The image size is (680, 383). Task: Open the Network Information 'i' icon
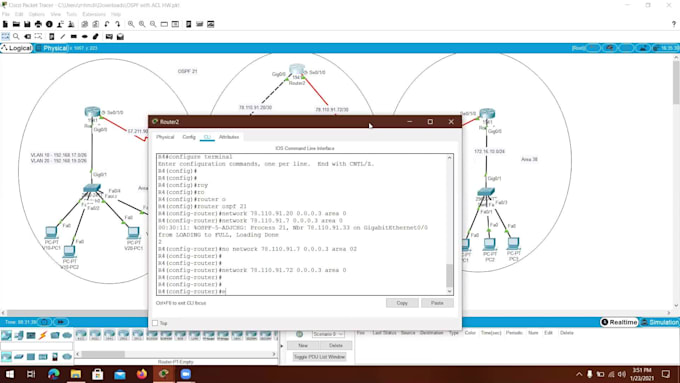(x=49, y=24)
